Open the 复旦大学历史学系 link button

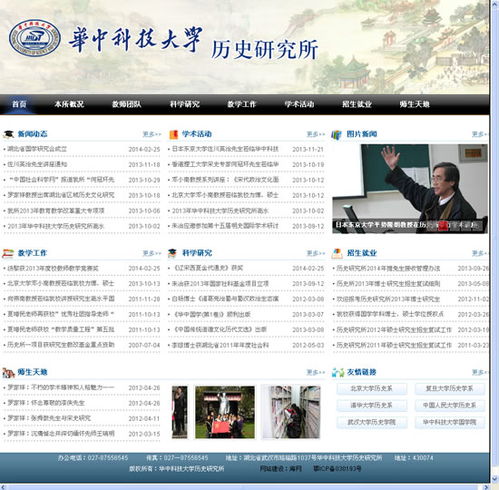pyautogui.click(x=449, y=389)
